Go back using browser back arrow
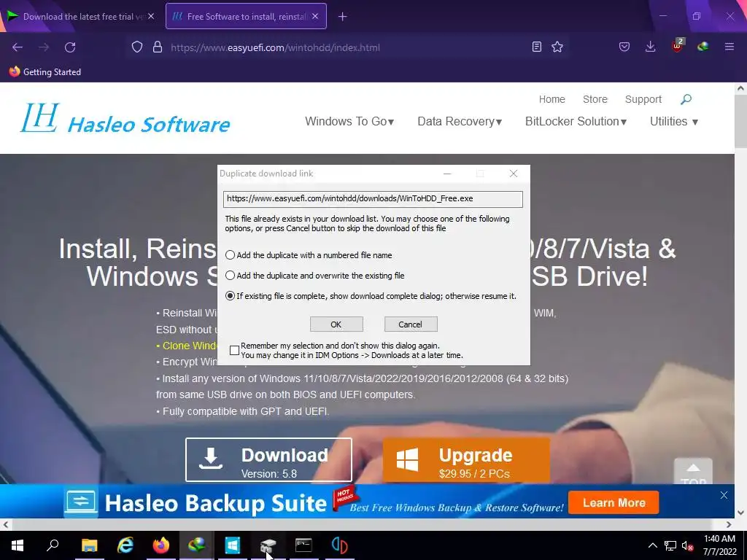The width and height of the screenshot is (747, 560). click(18, 47)
